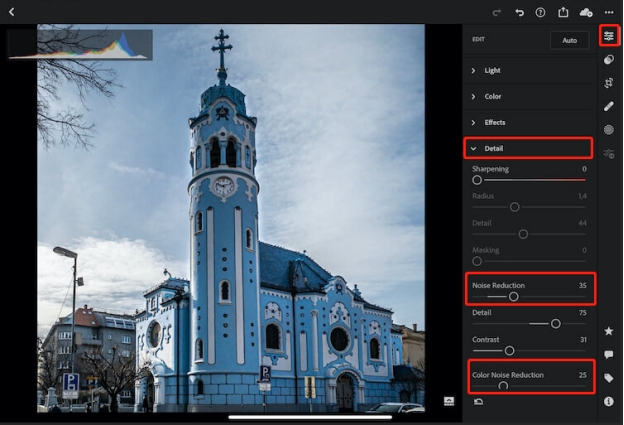
Task: Open the cloud sync status icon
Action: pyautogui.click(x=586, y=12)
